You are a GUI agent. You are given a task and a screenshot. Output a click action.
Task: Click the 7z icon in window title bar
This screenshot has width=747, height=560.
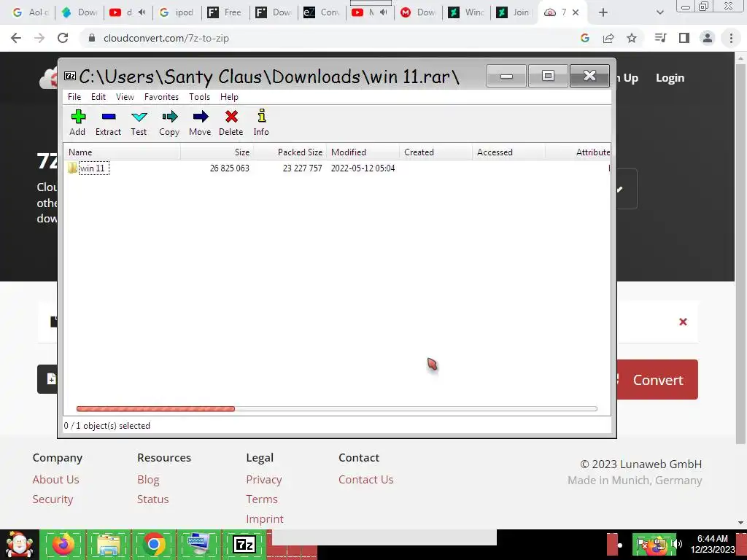(x=70, y=76)
